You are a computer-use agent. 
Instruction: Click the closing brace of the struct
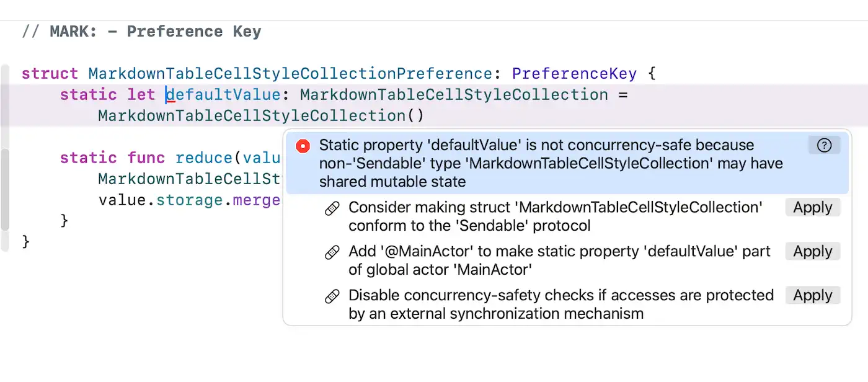[x=24, y=242]
